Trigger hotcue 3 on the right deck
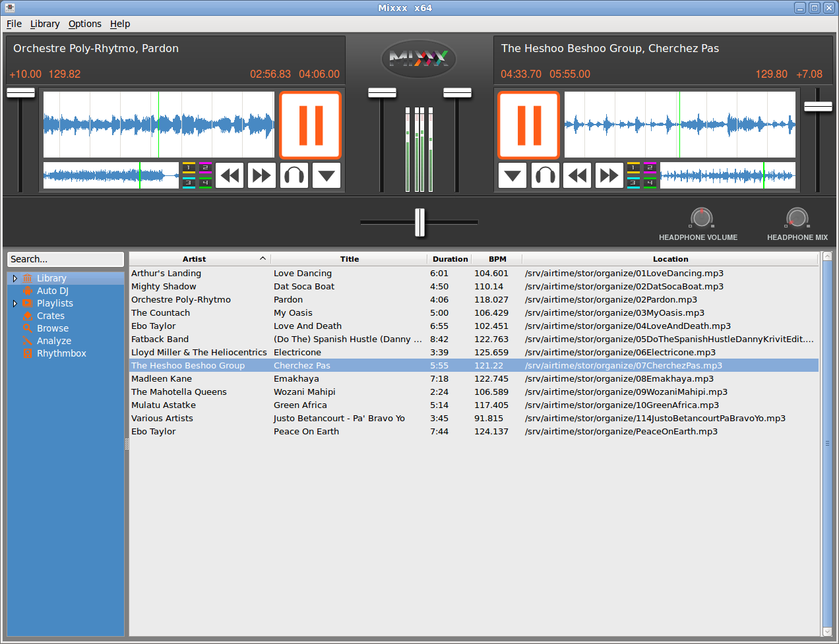 coord(633,183)
